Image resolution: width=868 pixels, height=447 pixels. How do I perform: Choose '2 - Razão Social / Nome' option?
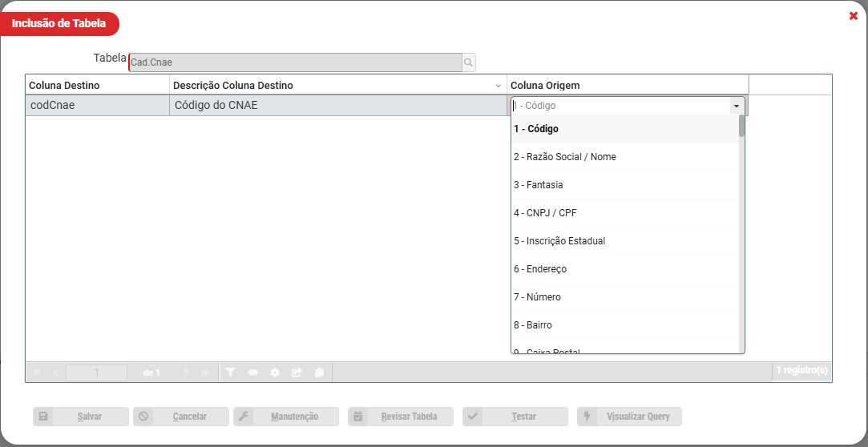point(565,157)
